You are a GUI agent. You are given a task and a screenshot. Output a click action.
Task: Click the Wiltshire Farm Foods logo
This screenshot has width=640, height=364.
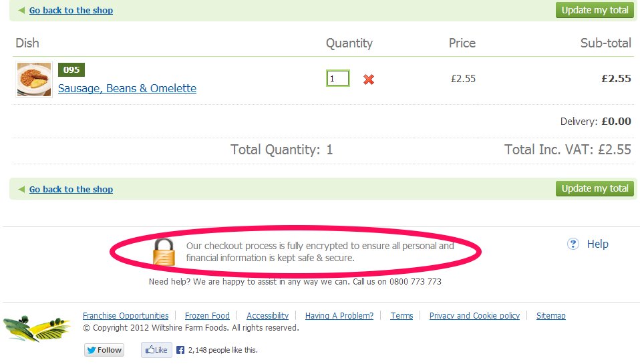tap(37, 329)
